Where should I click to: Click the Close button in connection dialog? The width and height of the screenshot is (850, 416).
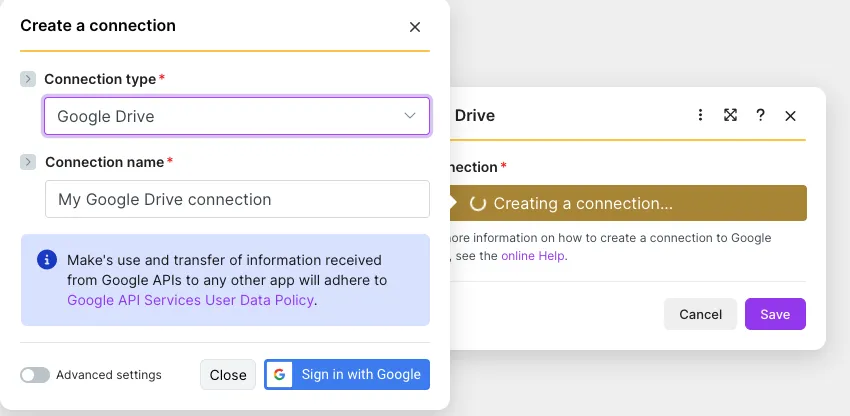pos(228,375)
